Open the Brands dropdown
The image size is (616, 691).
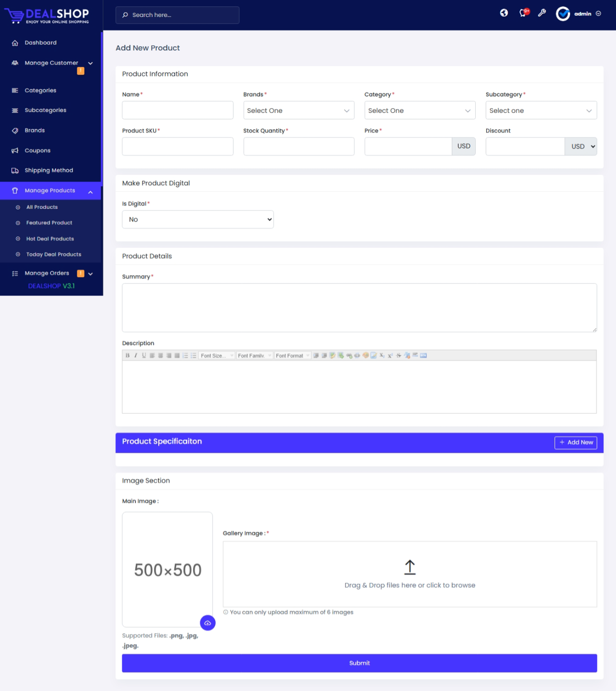299,110
